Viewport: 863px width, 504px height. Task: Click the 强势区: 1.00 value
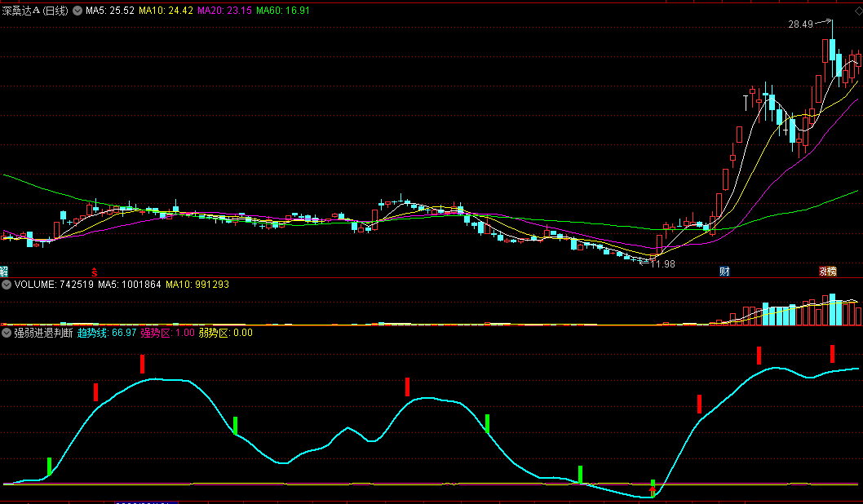(x=167, y=333)
